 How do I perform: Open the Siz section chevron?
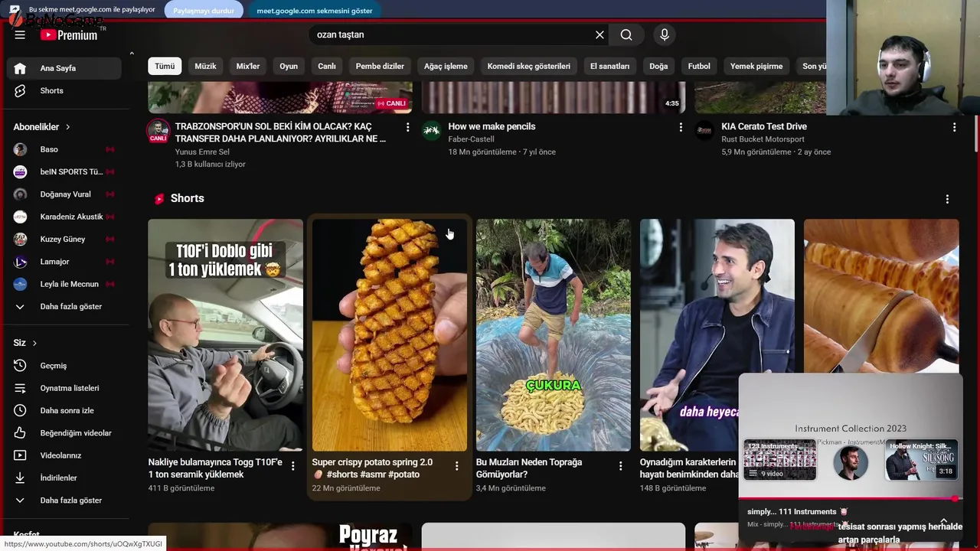(x=34, y=343)
